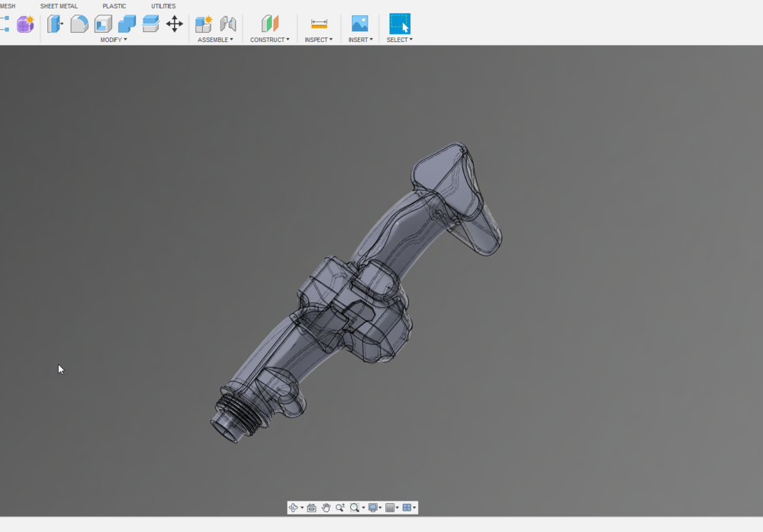This screenshot has height=532, width=763.
Task: Select the Shell tool icon
Action: coord(103,24)
